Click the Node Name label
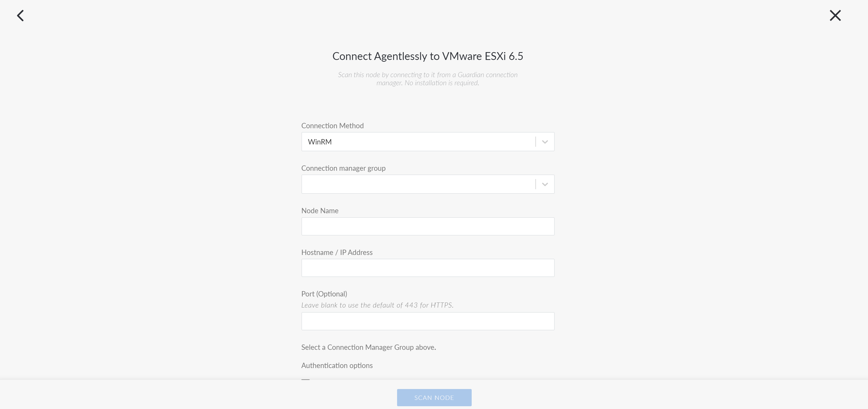Screen dimensions: 868x409 pyautogui.click(x=320, y=210)
